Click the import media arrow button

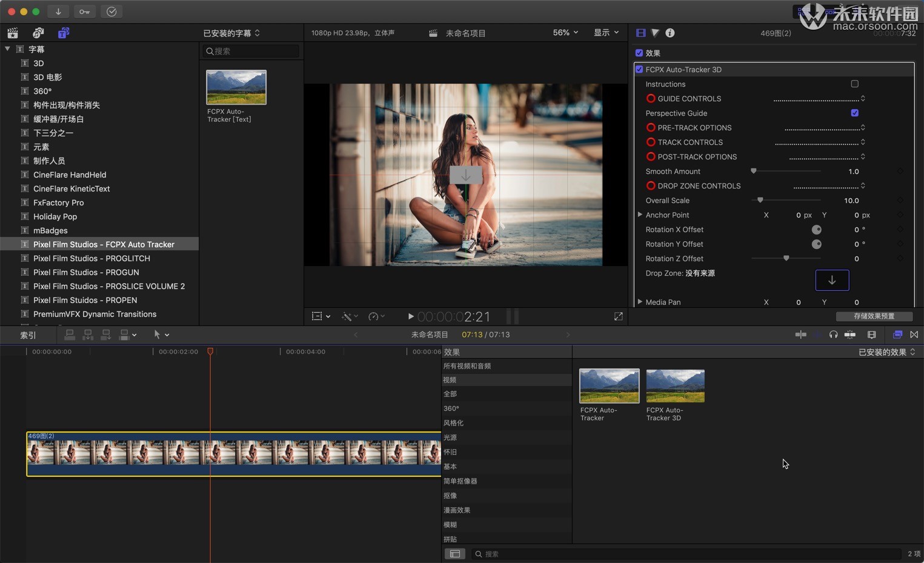click(x=58, y=12)
